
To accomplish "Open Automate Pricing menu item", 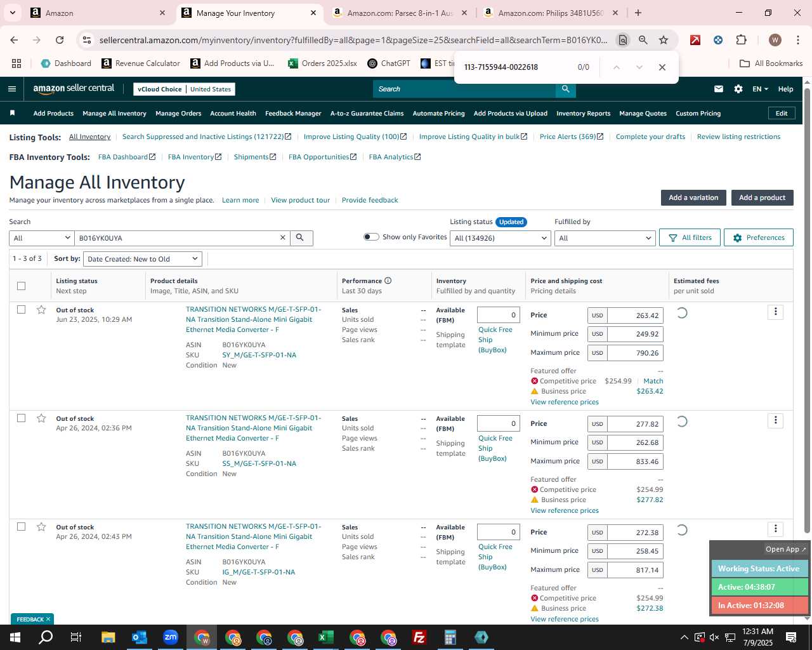I will click(x=438, y=113).
